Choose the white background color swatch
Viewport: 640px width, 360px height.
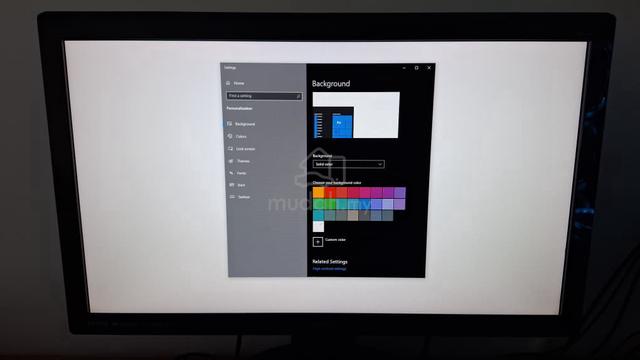pos(318,226)
